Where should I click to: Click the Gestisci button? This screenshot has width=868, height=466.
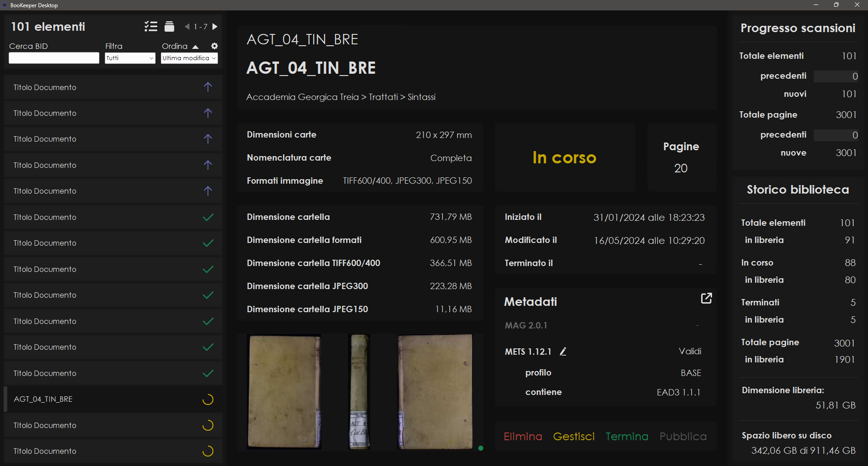[x=574, y=437]
